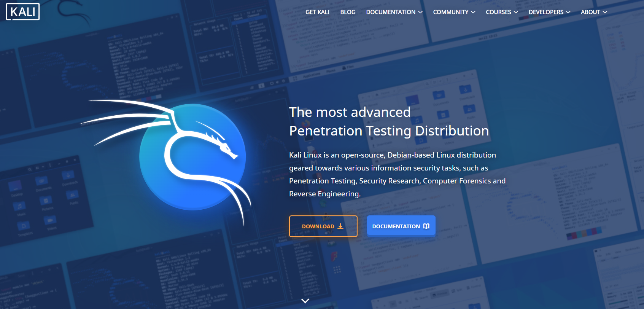The image size is (644, 309).
Task: Click the scroll-down chevron at the page bottom
Action: 305,301
